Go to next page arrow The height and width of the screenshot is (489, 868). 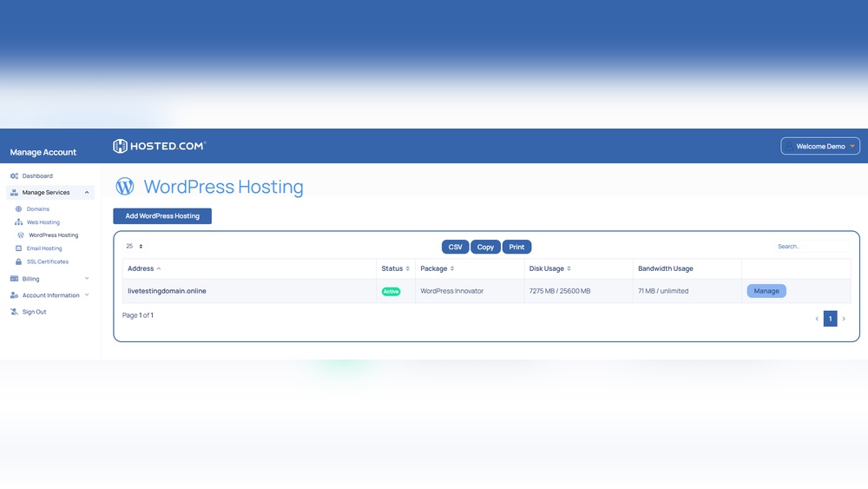click(x=844, y=319)
